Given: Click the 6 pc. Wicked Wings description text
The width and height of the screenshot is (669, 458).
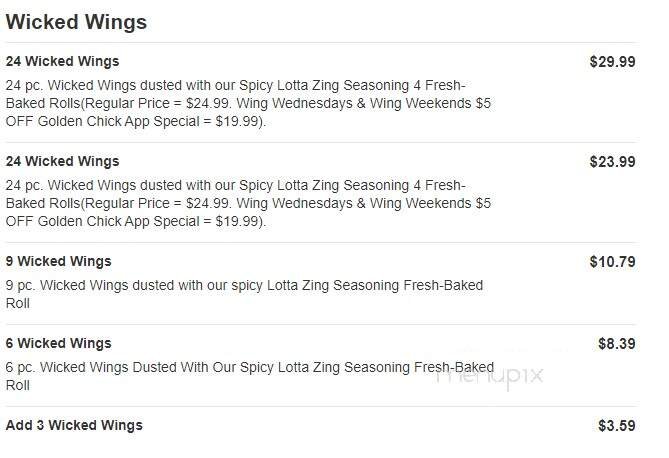Looking at the screenshot, I should click(250, 367).
